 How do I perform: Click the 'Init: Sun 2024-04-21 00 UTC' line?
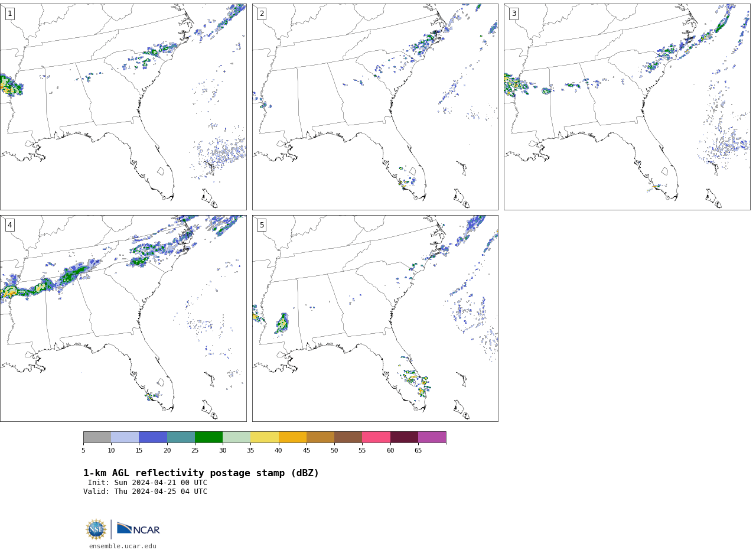(x=148, y=483)
